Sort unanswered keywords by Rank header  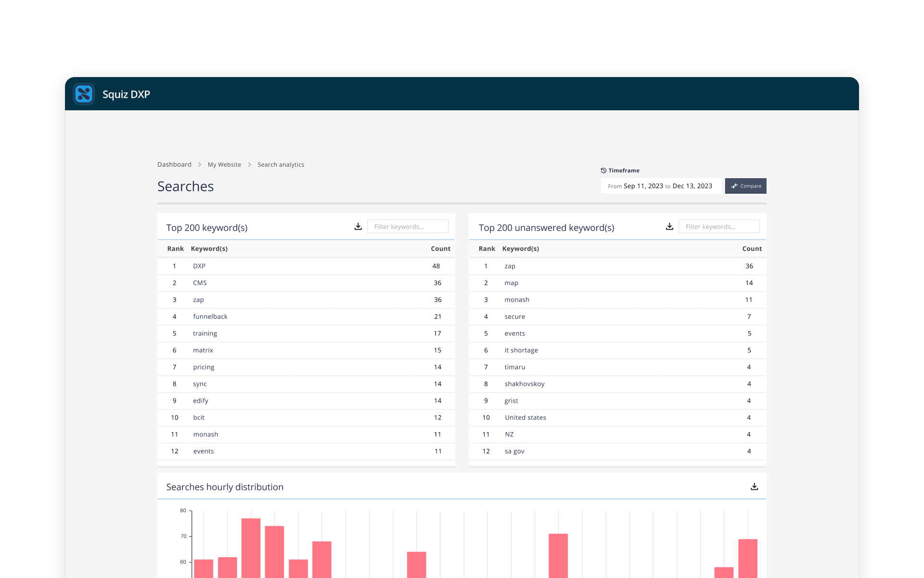click(487, 249)
